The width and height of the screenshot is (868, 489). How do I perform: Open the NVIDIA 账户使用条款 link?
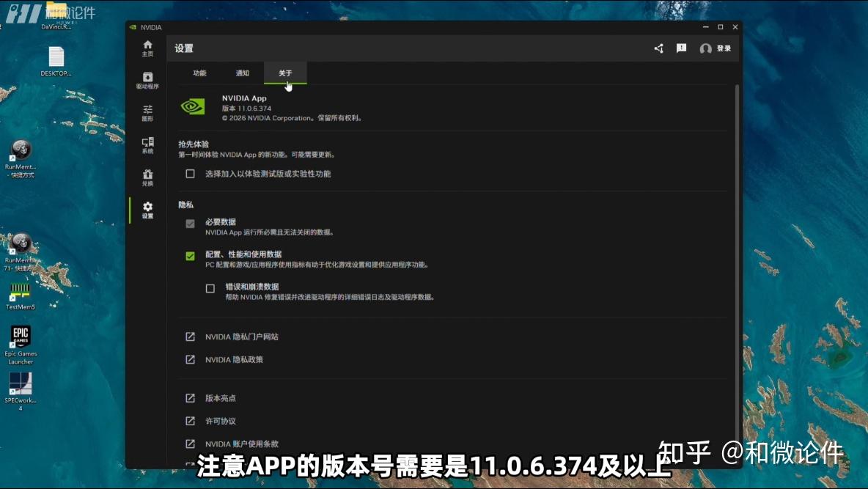(241, 444)
